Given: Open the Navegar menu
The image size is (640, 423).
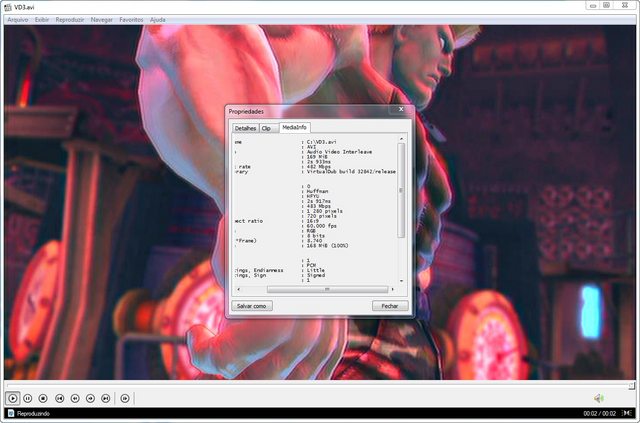Looking at the screenshot, I should pyautogui.click(x=102, y=20).
